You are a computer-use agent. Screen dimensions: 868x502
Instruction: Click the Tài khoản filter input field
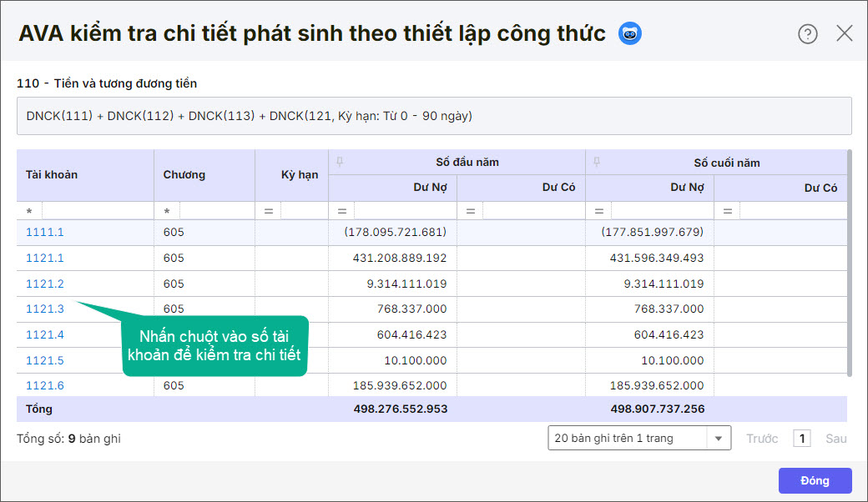97,212
